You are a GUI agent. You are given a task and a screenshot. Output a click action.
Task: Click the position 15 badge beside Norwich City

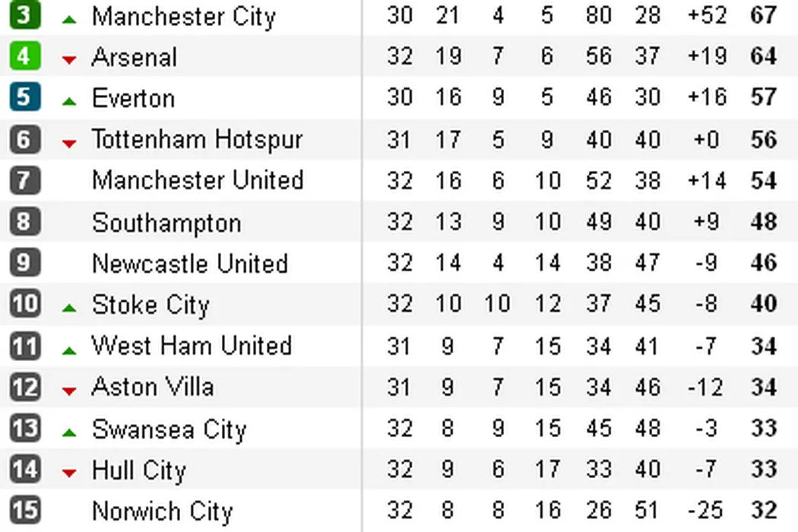tap(24, 510)
